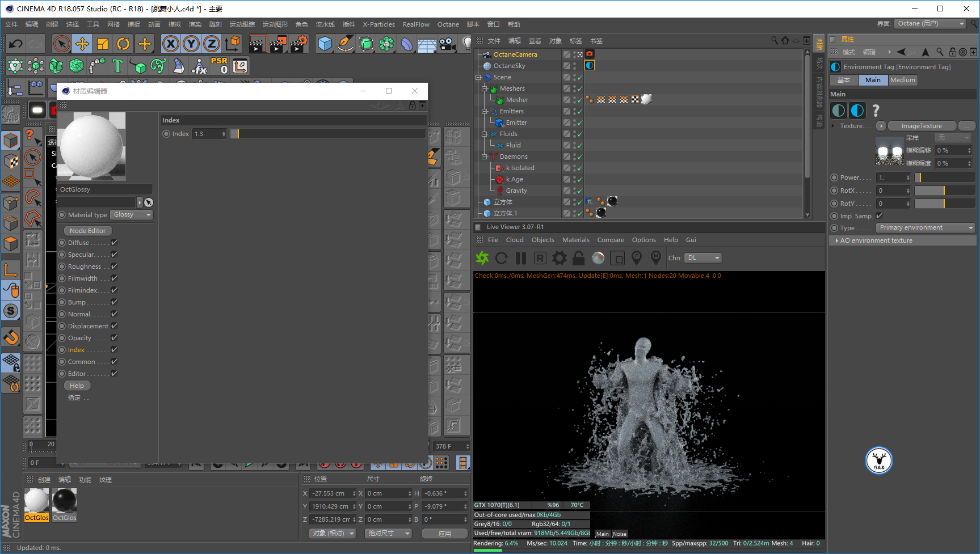Screen dimensions: 980x554
Task: Open the X-Particles menu
Action: 379,24
